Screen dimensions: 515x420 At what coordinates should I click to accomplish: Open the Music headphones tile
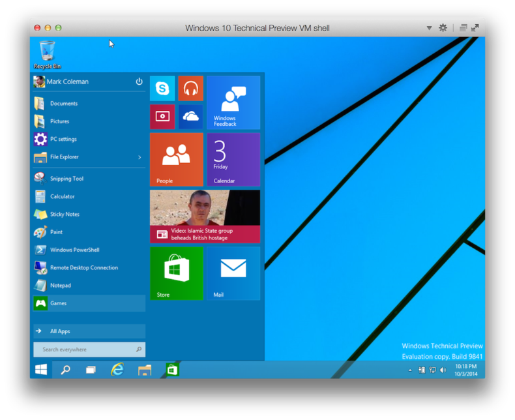coord(190,88)
